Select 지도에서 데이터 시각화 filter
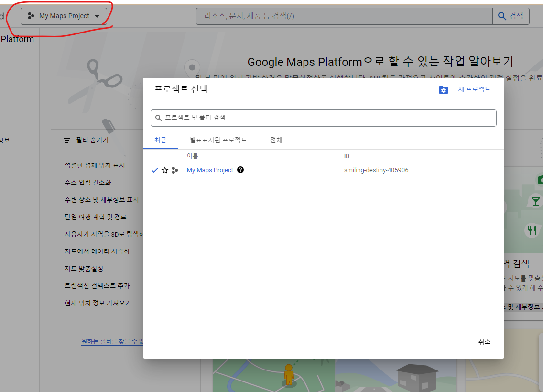 (x=98, y=251)
